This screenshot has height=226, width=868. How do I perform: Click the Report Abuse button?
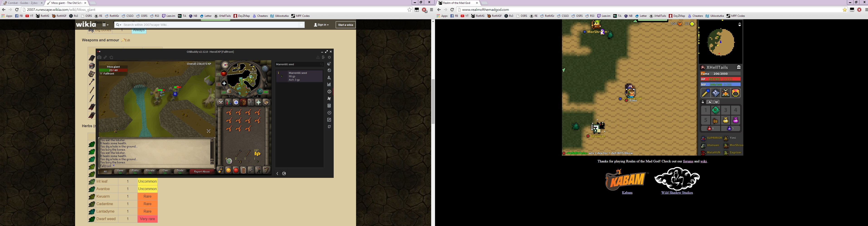202,172
